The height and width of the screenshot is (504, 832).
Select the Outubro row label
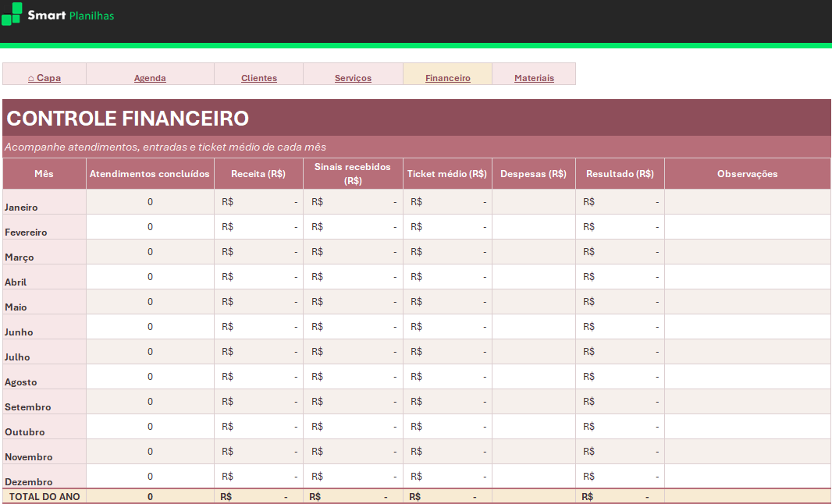pyautogui.click(x=44, y=426)
